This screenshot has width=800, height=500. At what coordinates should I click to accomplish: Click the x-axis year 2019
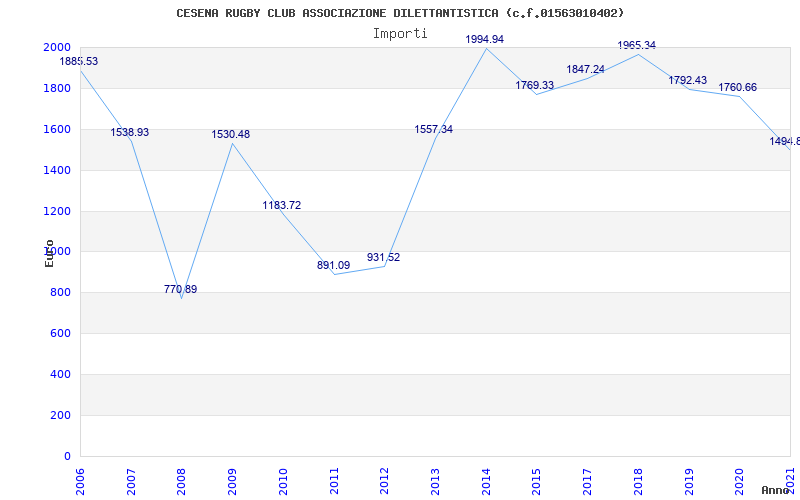point(689,482)
